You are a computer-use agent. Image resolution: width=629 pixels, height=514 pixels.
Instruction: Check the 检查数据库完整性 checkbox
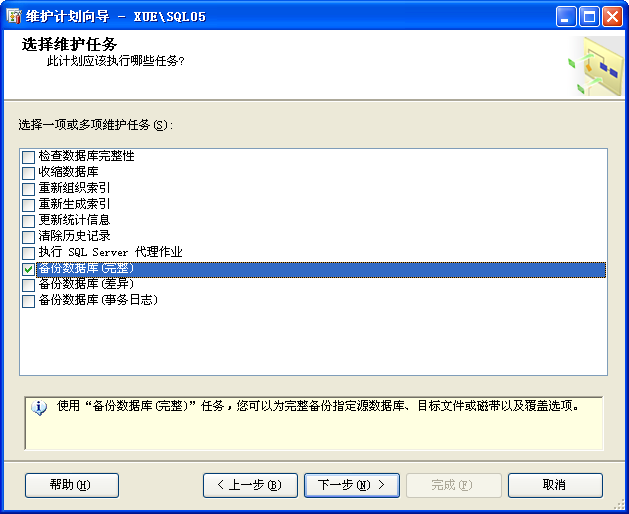tap(28, 157)
